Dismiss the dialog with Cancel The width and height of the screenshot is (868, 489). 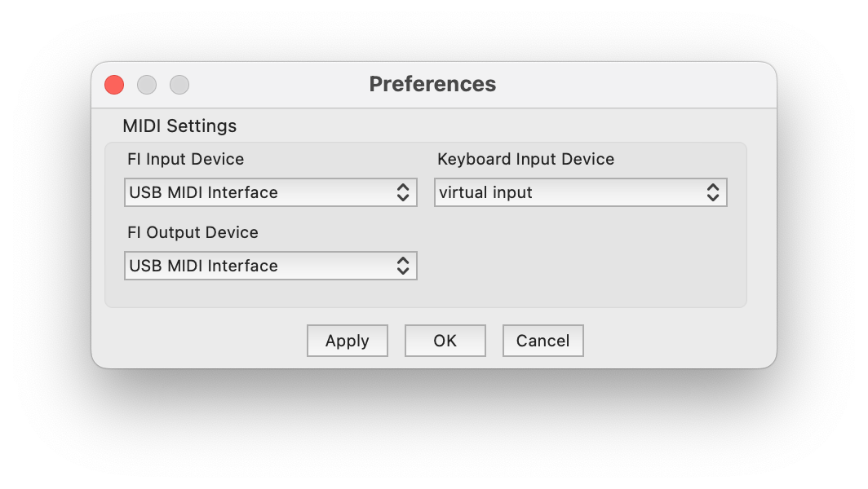tap(542, 341)
